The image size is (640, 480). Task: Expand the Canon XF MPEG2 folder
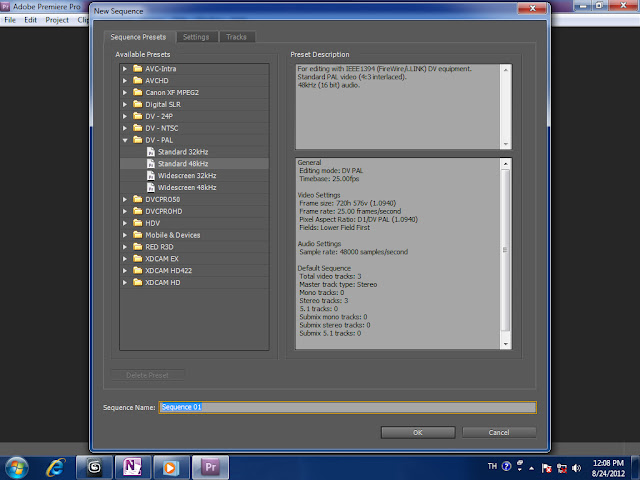tap(125, 93)
